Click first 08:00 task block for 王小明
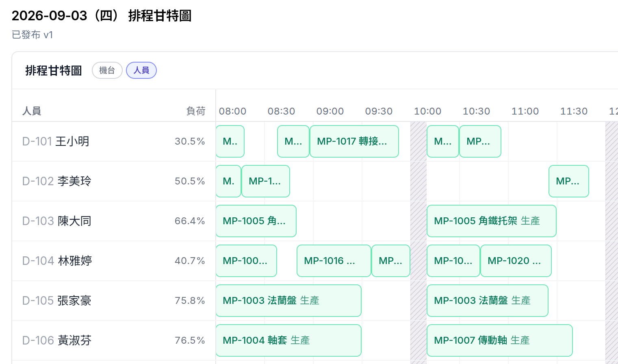The image size is (618, 364). (x=230, y=141)
